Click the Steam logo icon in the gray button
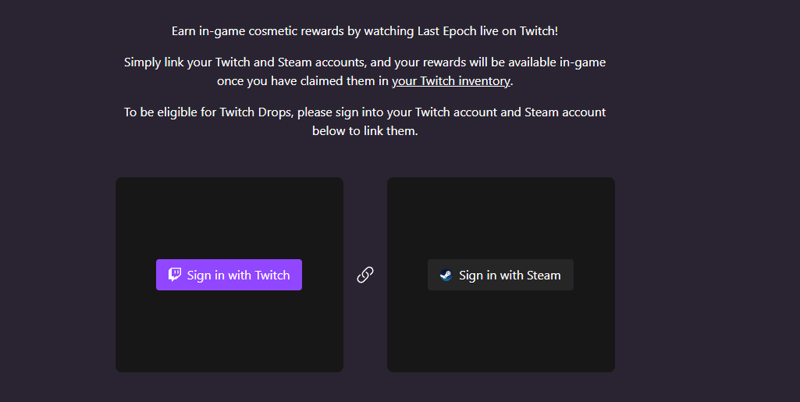 [x=446, y=275]
